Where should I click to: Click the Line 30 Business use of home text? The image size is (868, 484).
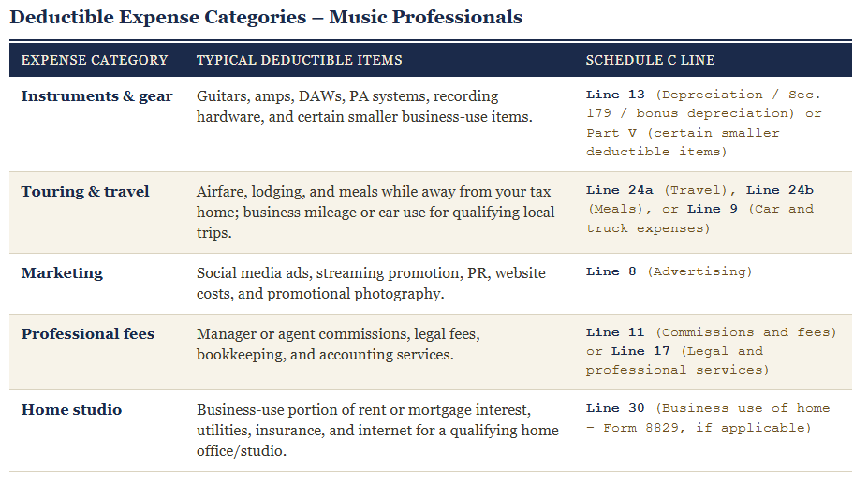[708, 418]
